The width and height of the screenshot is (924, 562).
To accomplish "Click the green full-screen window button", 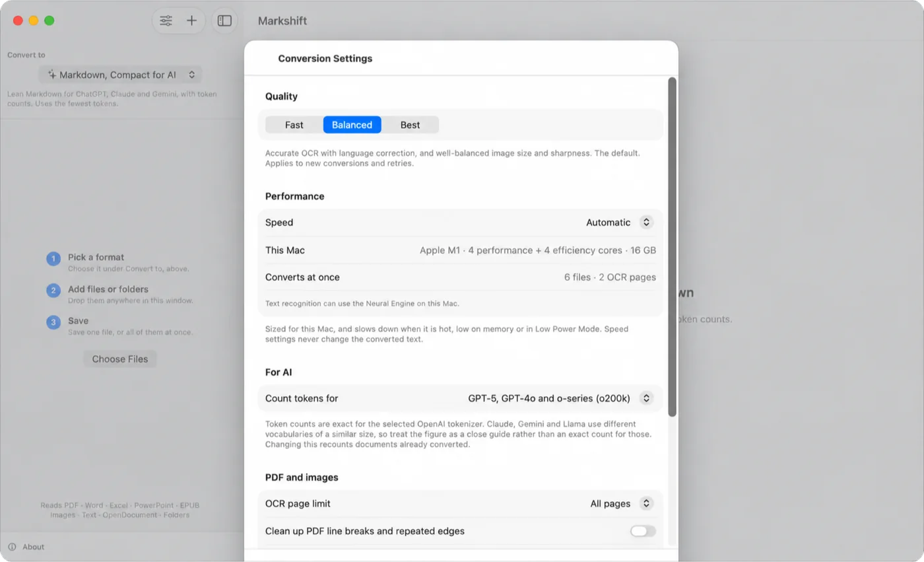I will point(49,20).
